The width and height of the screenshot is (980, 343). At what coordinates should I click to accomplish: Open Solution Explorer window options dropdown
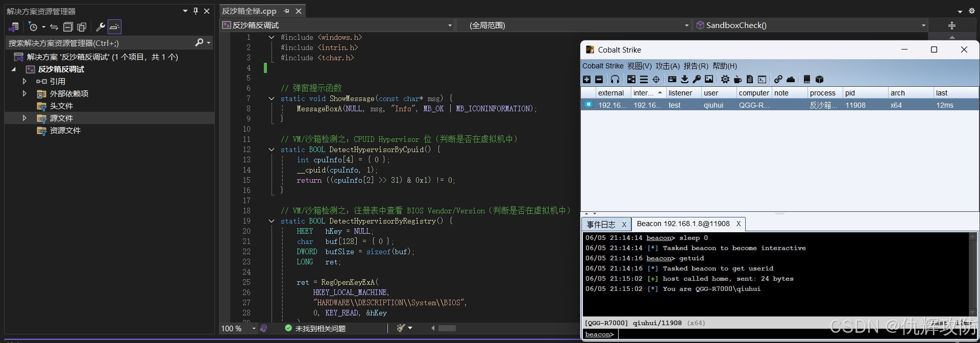[x=185, y=11]
